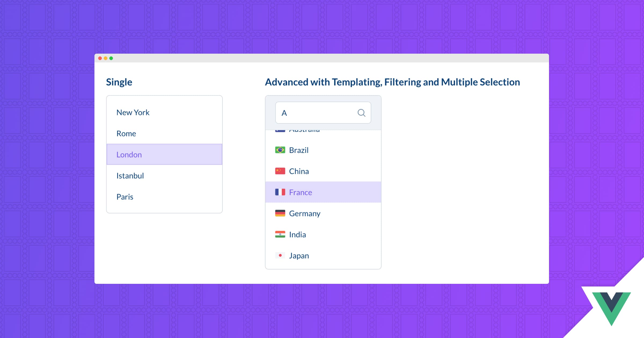The height and width of the screenshot is (338, 644).
Task: Click the Vue logo in the corner
Action: point(612,308)
